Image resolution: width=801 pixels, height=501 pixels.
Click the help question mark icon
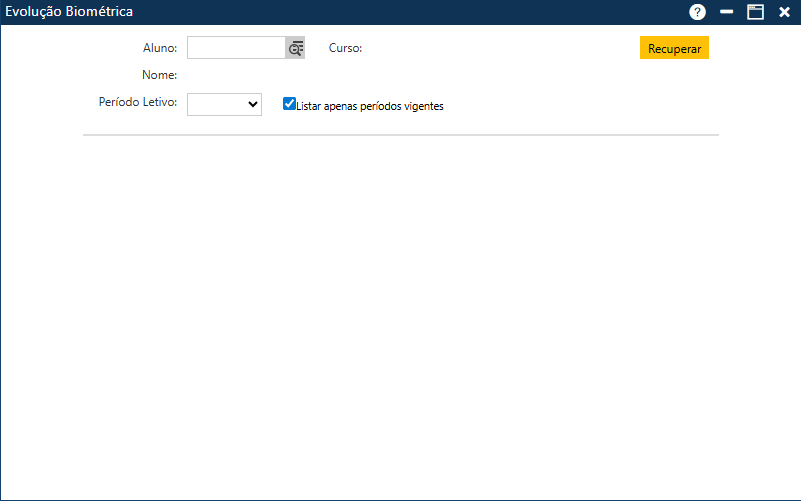click(697, 12)
